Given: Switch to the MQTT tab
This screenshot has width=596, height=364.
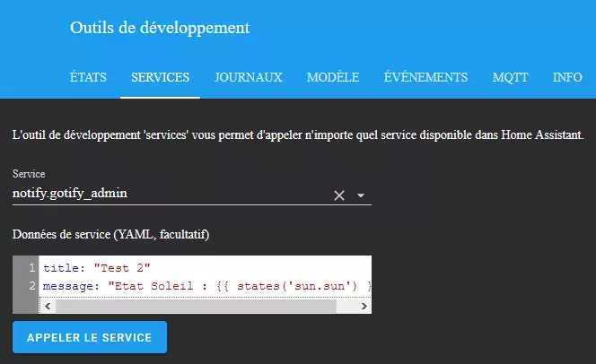Looking at the screenshot, I should tap(511, 77).
